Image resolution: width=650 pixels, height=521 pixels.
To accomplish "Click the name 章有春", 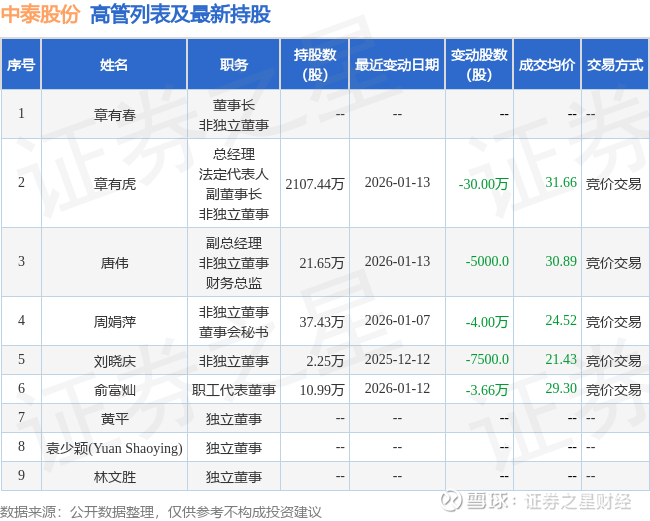I will (x=114, y=115).
